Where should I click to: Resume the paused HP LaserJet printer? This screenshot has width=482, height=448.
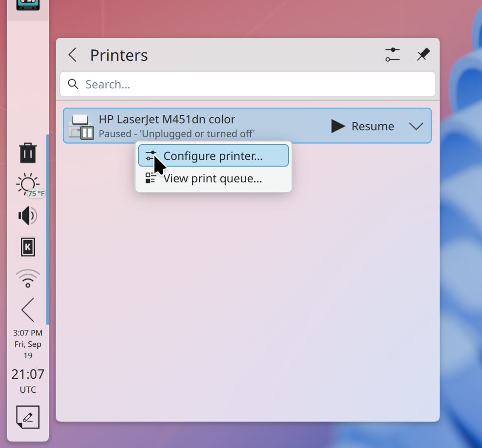coord(363,127)
